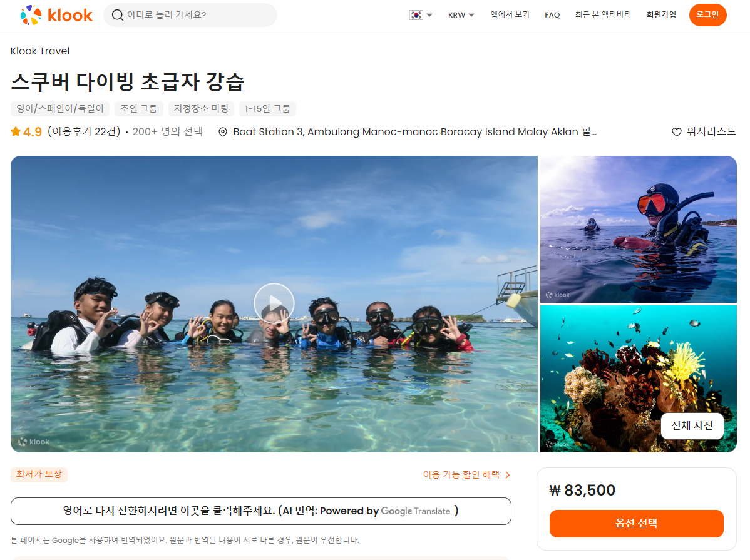Click the Klook logo icon

(x=31, y=15)
